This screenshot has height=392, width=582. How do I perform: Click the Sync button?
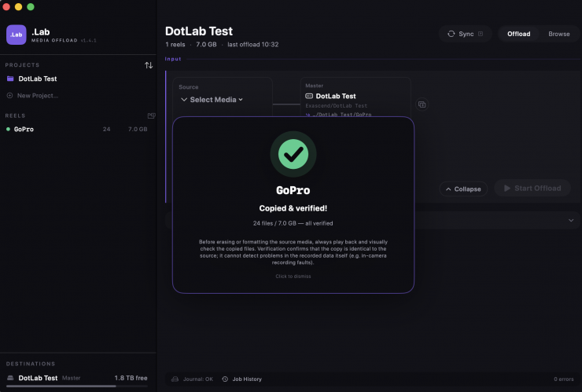(x=466, y=34)
